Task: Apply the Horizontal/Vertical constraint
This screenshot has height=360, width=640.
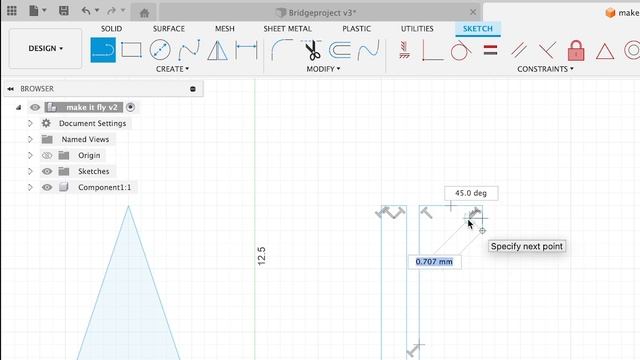Action: 404,50
